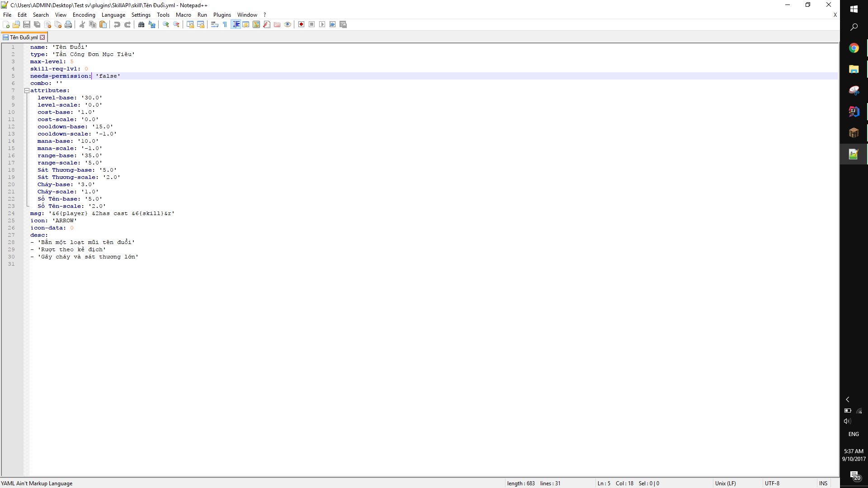Open Find with the binoculars icon
Viewport: 868px width, 488px height.
coord(142,24)
